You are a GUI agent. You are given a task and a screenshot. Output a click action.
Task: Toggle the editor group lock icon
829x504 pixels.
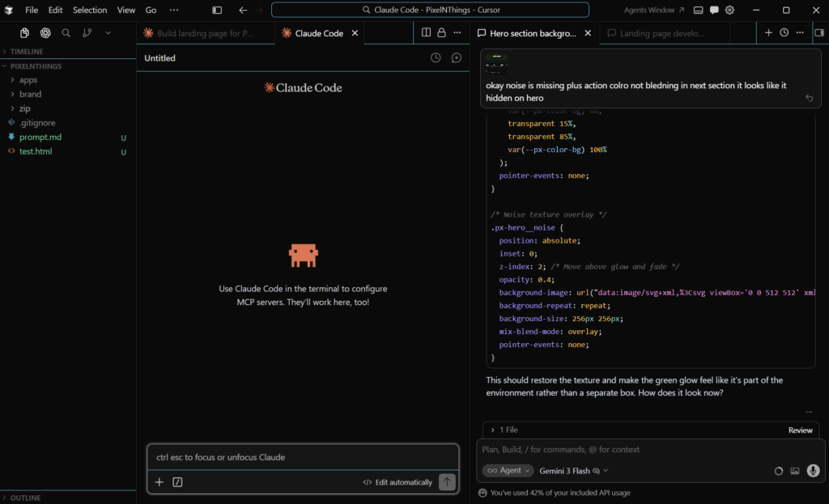pos(441,32)
